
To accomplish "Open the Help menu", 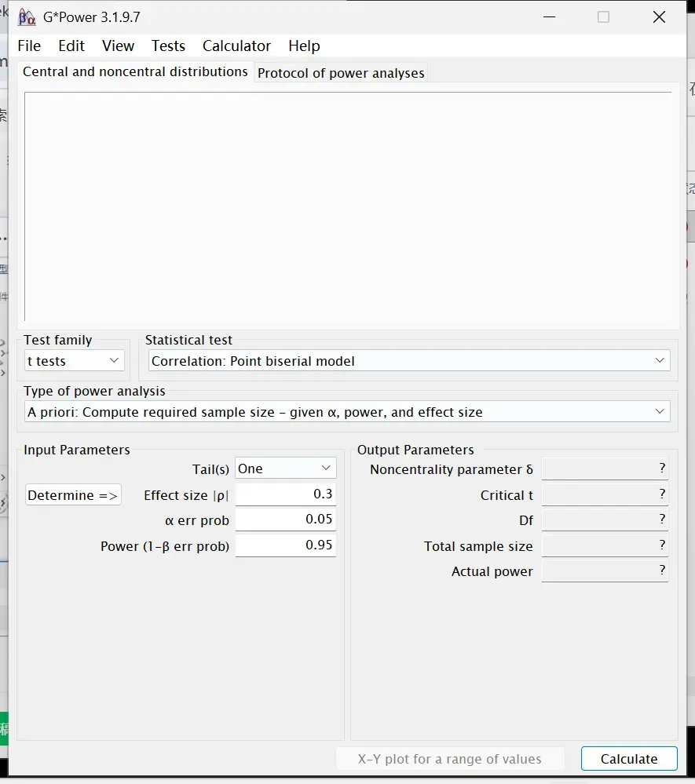I will point(304,46).
